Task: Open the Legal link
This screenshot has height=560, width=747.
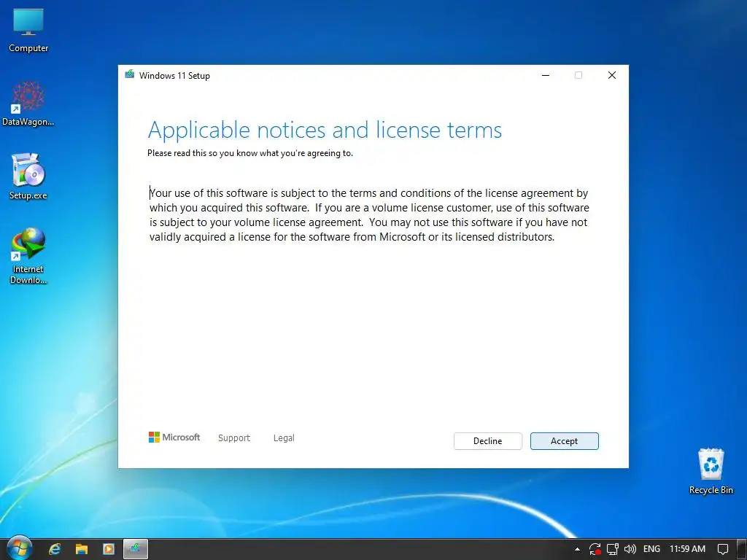Action: tap(284, 437)
